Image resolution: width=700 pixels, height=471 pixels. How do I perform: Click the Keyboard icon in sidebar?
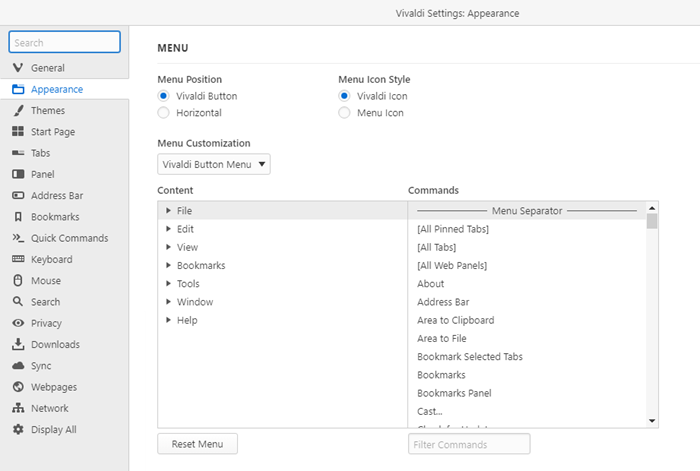(18, 259)
